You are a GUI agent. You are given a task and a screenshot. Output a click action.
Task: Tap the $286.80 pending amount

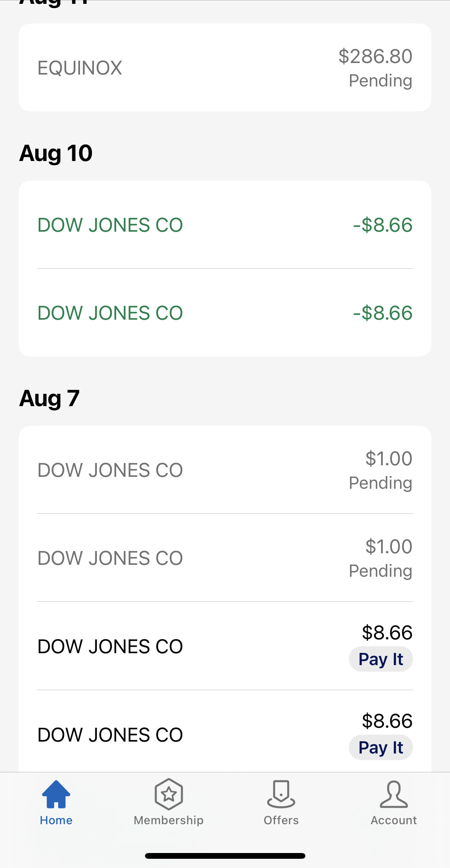click(x=375, y=56)
